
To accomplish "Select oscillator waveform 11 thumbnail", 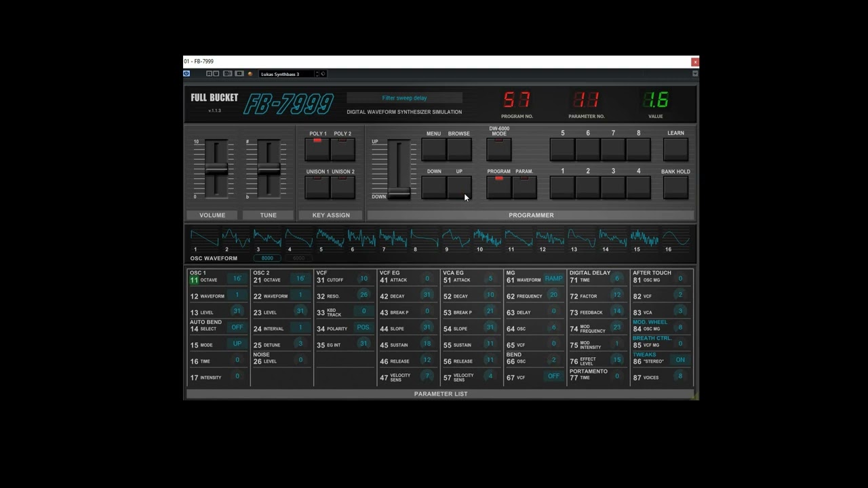I will tap(519, 239).
